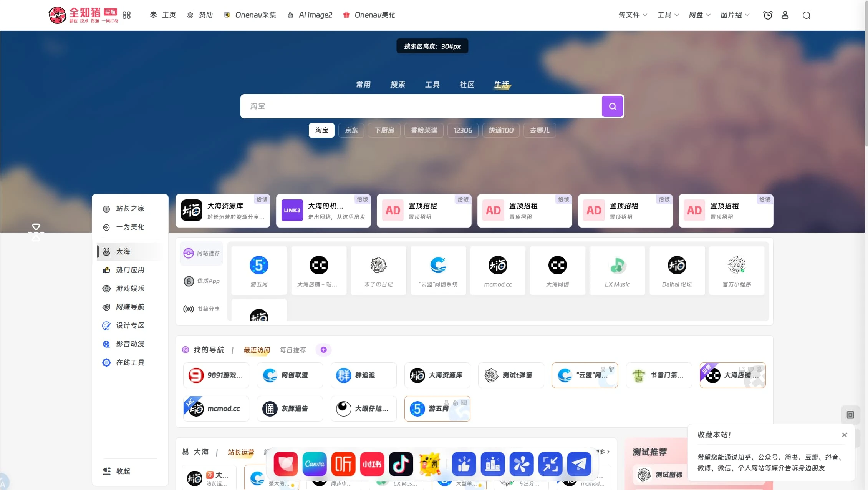Click the blue shrink-arrows dock icon
The width and height of the screenshot is (868, 490).
(x=550, y=464)
